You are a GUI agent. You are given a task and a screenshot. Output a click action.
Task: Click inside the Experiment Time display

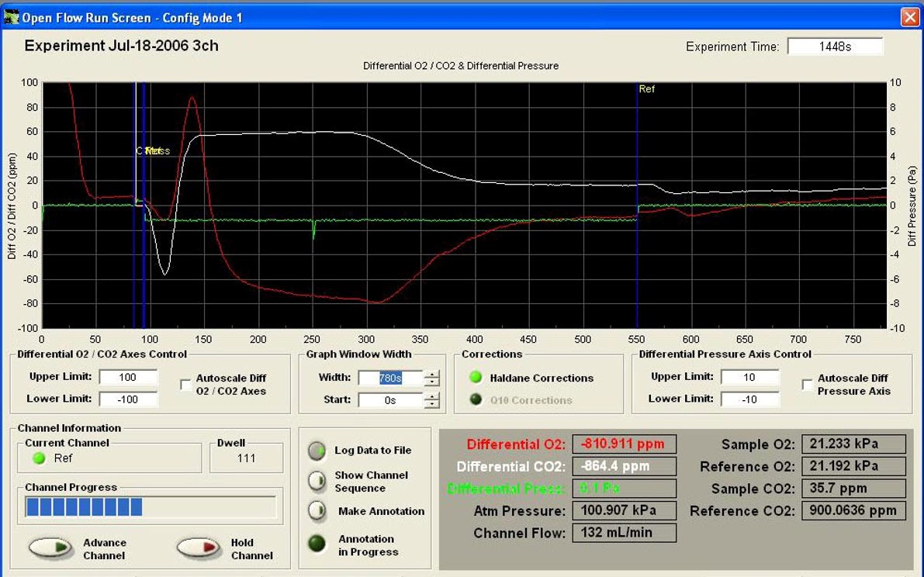(x=837, y=46)
